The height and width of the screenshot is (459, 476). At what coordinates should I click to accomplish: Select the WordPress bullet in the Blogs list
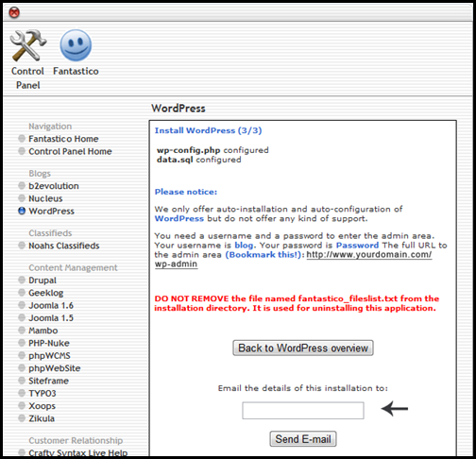coord(22,211)
